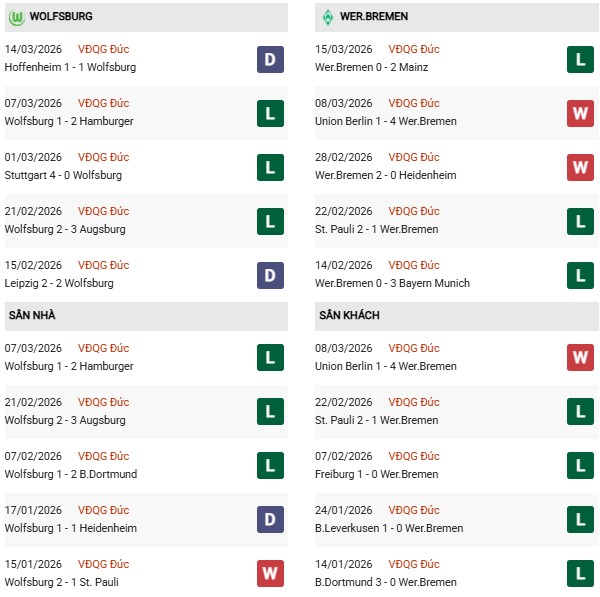Click the D badge for Hoffenheim 1-1 Wolfsburg
The height and width of the screenshot is (597, 600).
click(x=270, y=59)
